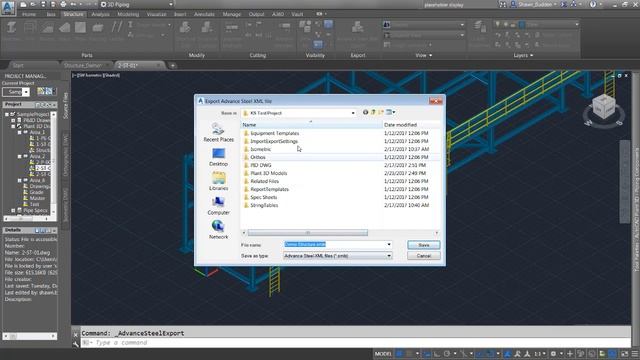640x360 pixels.
Task: Expand the View panel title
Action: click(424, 55)
